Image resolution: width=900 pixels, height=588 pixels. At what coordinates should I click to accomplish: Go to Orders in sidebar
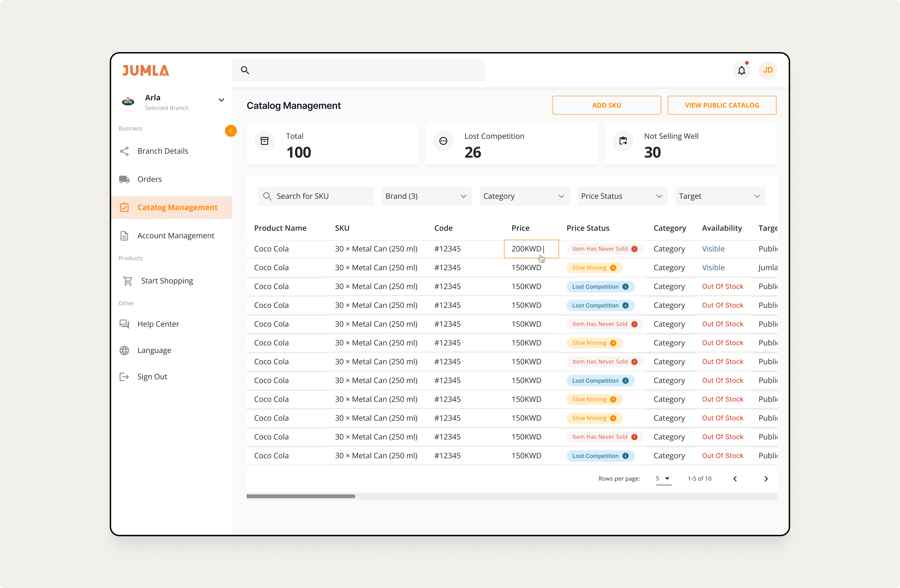(149, 179)
